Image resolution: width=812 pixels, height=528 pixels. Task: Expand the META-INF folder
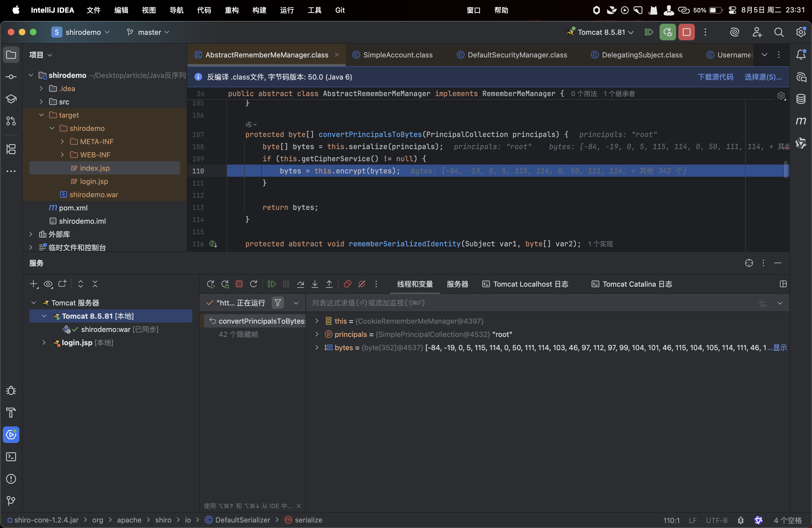(62, 141)
